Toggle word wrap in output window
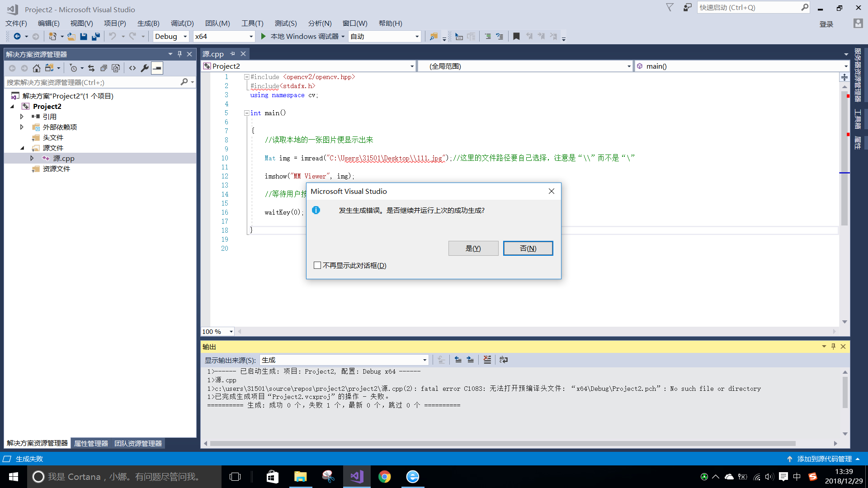This screenshot has width=868, height=488. point(504,360)
